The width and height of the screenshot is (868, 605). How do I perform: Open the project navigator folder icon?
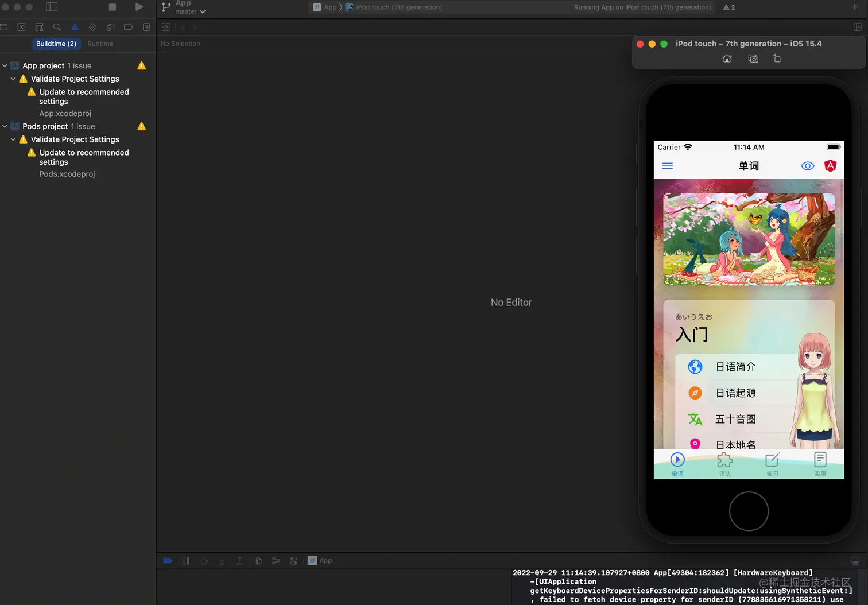tap(3, 27)
